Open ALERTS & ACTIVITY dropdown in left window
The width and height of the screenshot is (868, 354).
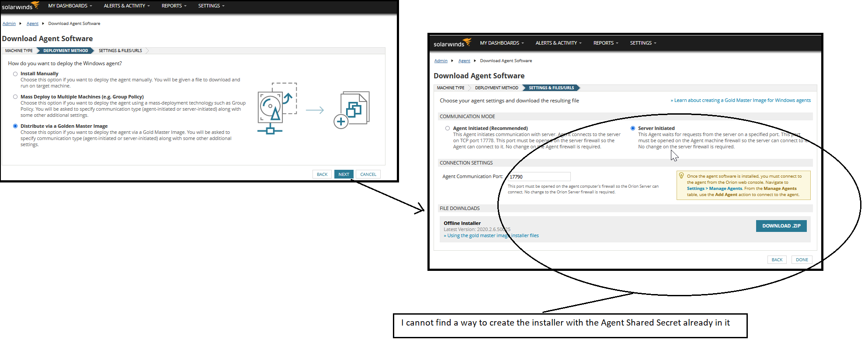pyautogui.click(x=127, y=6)
